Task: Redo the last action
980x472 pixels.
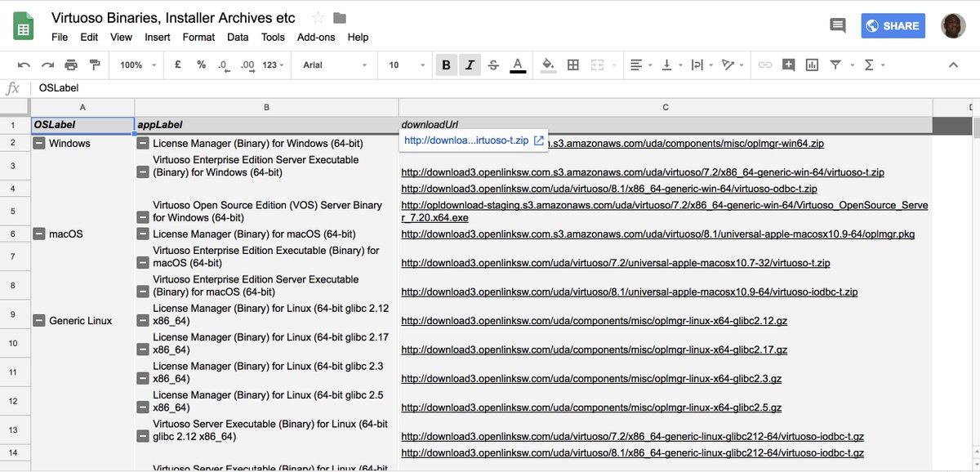Action: click(47, 65)
